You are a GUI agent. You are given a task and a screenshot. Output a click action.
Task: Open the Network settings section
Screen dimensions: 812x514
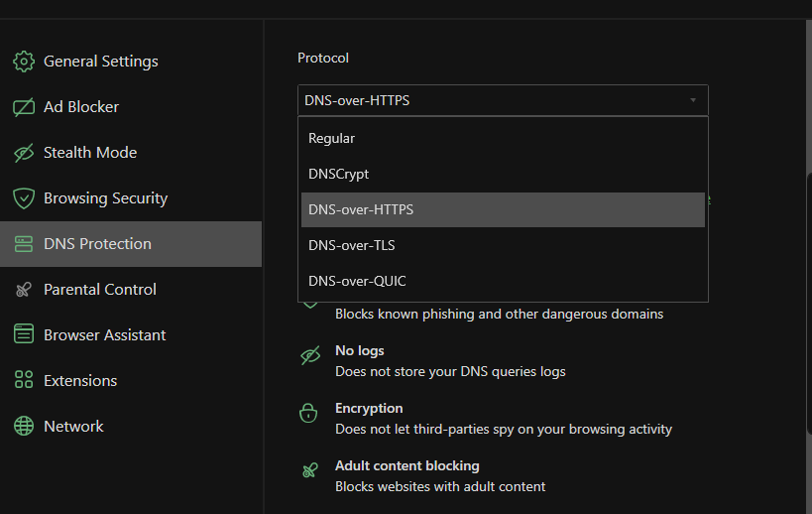click(x=73, y=427)
